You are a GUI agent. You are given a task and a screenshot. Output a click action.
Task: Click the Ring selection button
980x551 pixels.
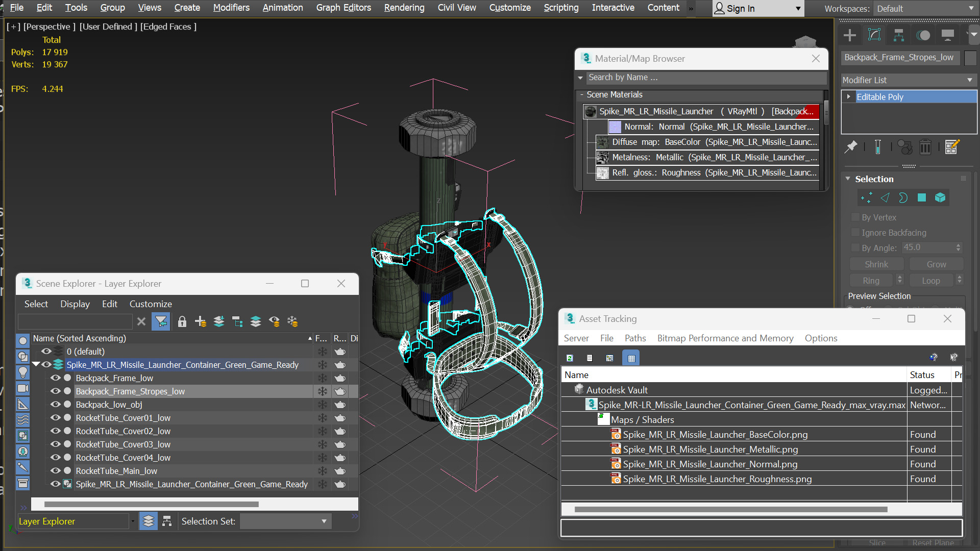tap(871, 281)
